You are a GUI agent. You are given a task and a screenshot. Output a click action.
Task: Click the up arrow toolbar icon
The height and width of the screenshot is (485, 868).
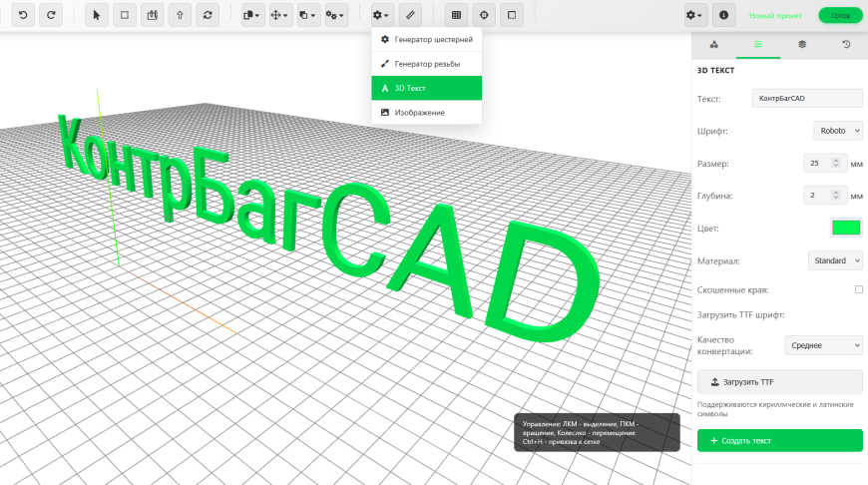coord(180,15)
